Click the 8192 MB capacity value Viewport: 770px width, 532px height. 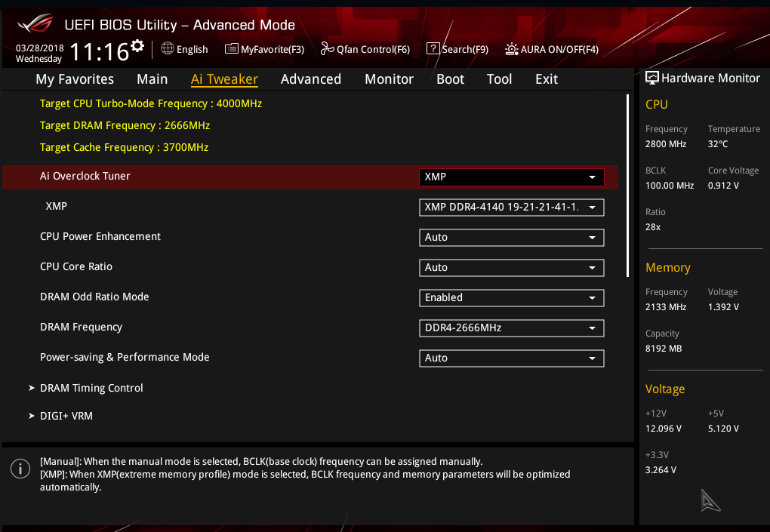(664, 349)
